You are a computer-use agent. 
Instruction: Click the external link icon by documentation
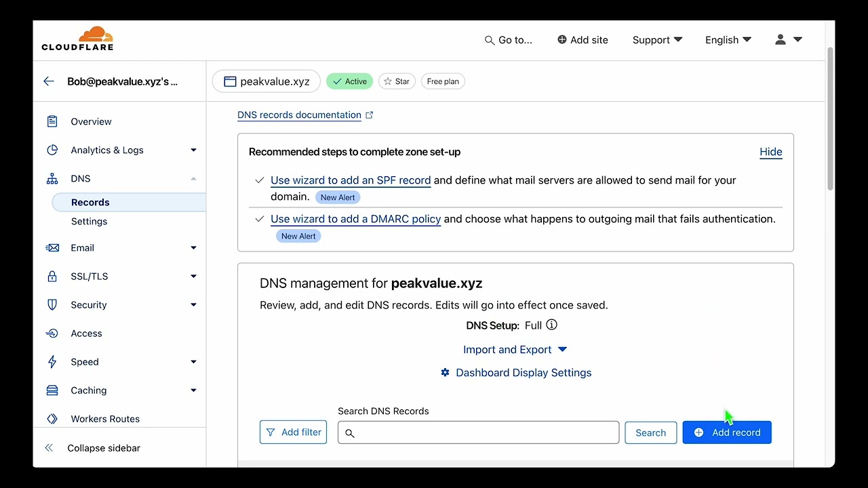tap(370, 115)
